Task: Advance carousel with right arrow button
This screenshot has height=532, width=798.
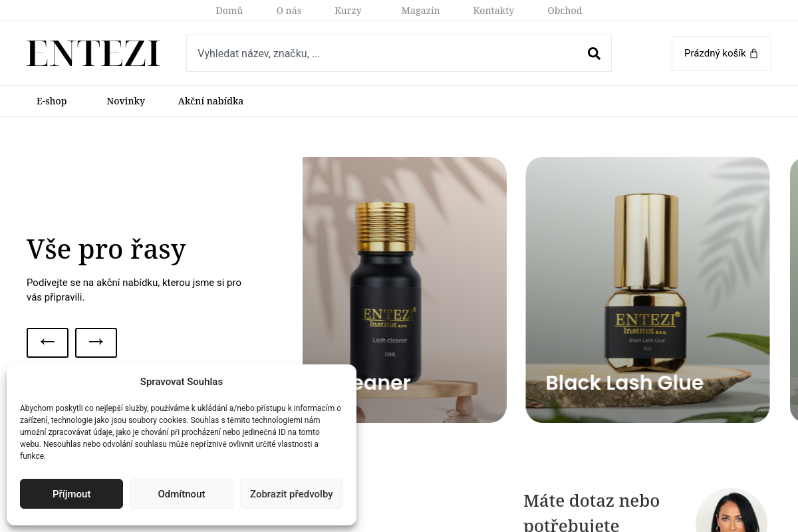Action: (x=96, y=342)
